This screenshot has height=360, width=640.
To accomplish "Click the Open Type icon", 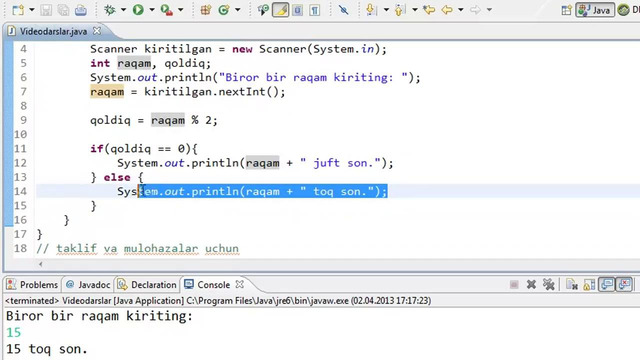I will [x=263, y=10].
